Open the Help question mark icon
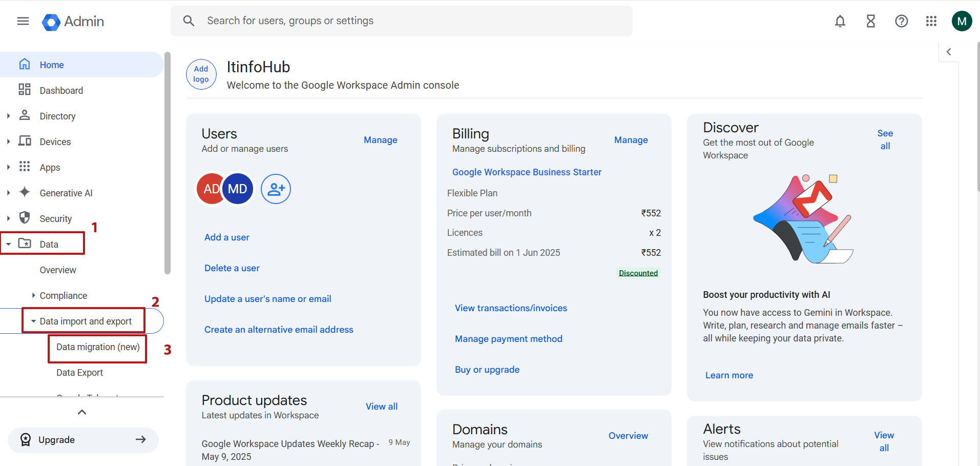 click(902, 21)
